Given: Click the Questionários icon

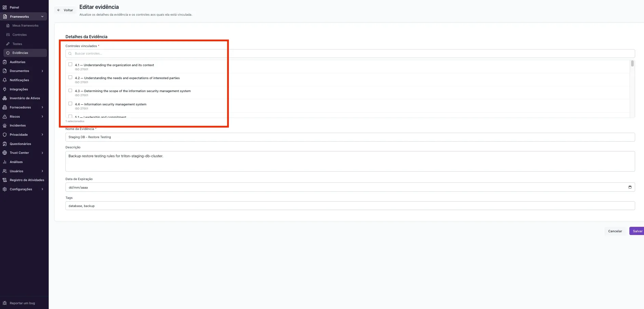Looking at the screenshot, I should click(5, 144).
